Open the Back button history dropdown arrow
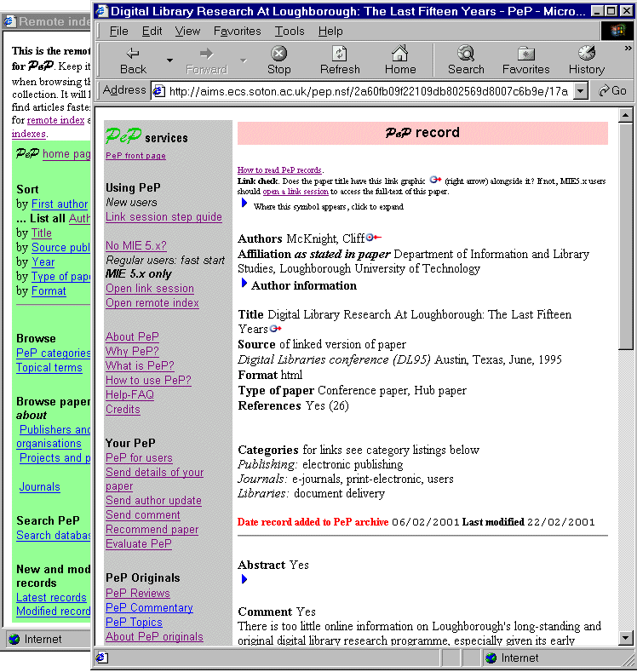The height and width of the screenshot is (672, 637). click(169, 60)
